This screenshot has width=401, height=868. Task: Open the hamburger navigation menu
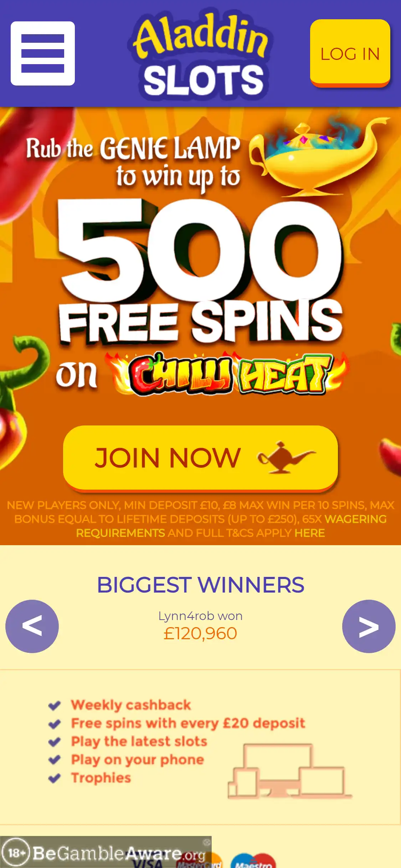43,53
